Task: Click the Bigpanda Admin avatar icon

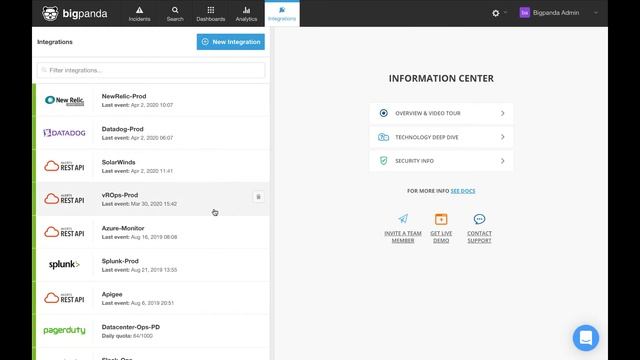Action: point(524,13)
